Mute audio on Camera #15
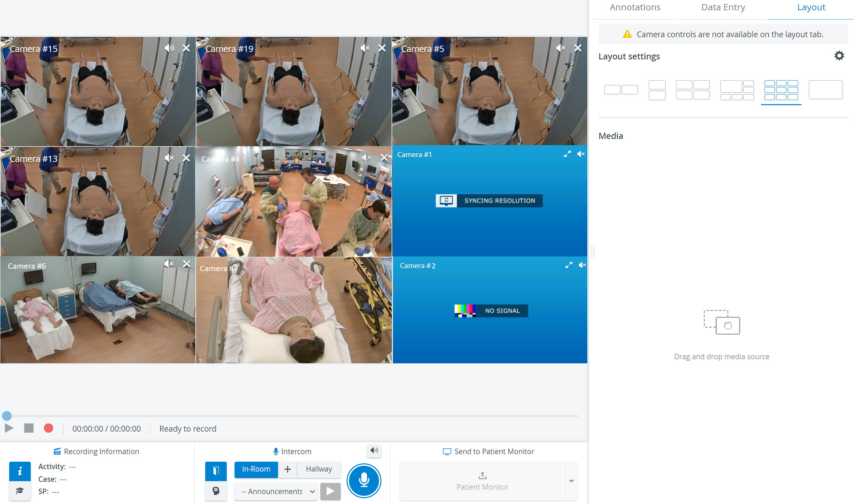Viewport: 854px width, 504px height. [x=169, y=48]
